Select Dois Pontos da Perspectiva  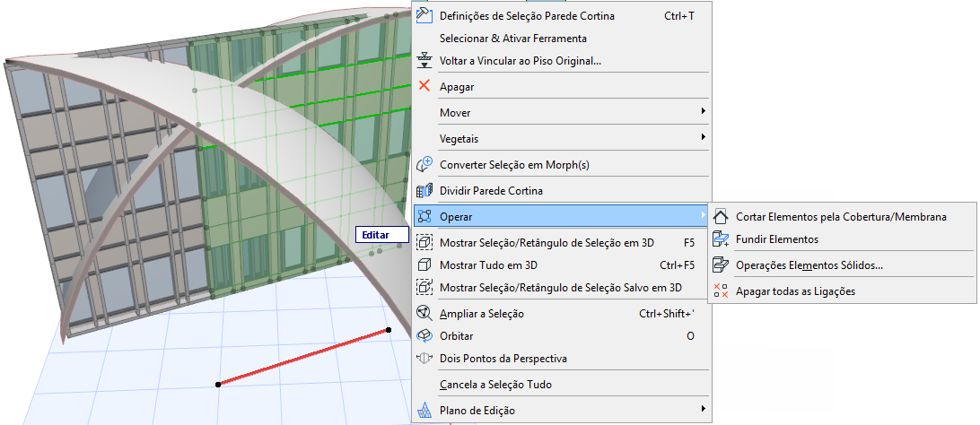coord(562,359)
